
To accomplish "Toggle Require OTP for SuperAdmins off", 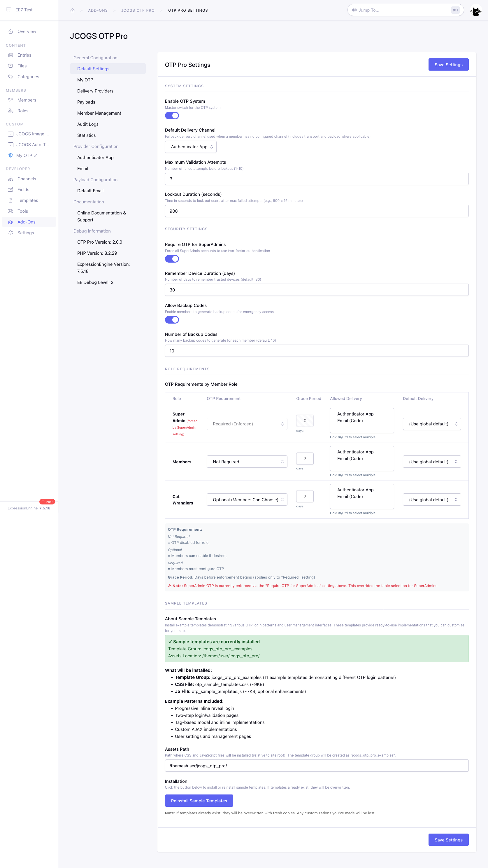I will pos(172,259).
